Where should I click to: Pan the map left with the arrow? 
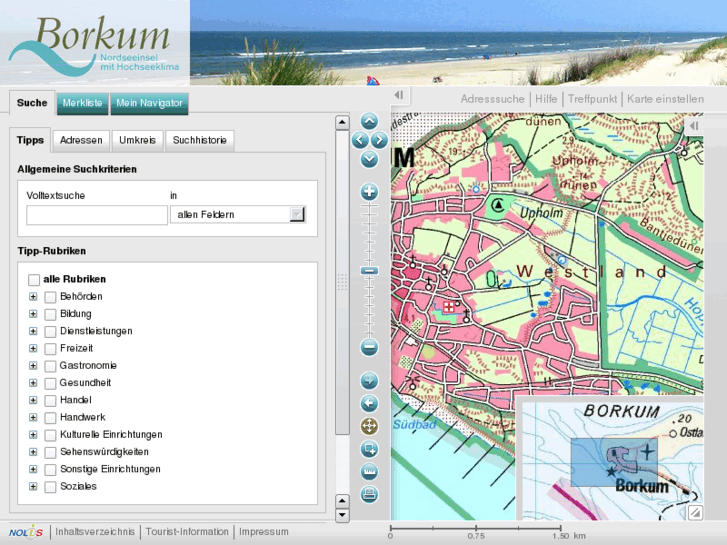(360, 140)
